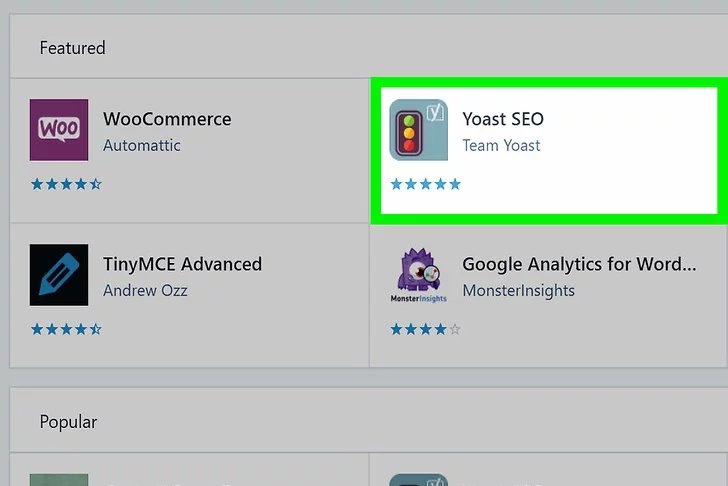Click the WooCommerce star rating
This screenshot has height=486, width=728.
[66, 184]
